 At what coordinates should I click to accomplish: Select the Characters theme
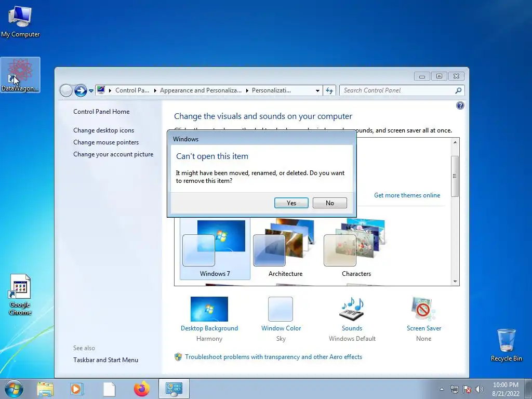point(356,248)
